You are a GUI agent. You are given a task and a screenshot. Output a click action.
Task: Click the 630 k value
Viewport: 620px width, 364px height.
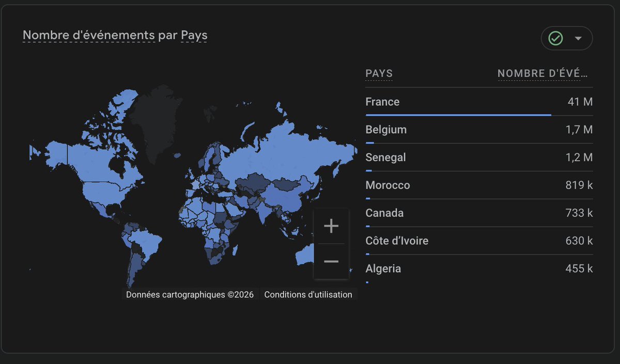[579, 241]
